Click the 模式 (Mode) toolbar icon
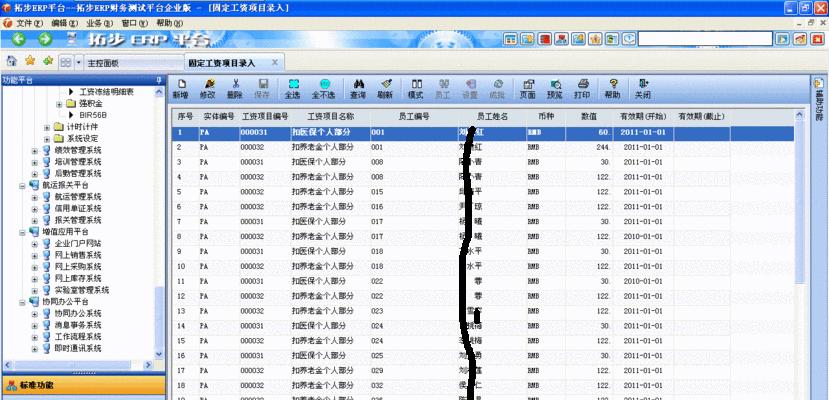Viewport: 829px width, 400px height. (416, 89)
